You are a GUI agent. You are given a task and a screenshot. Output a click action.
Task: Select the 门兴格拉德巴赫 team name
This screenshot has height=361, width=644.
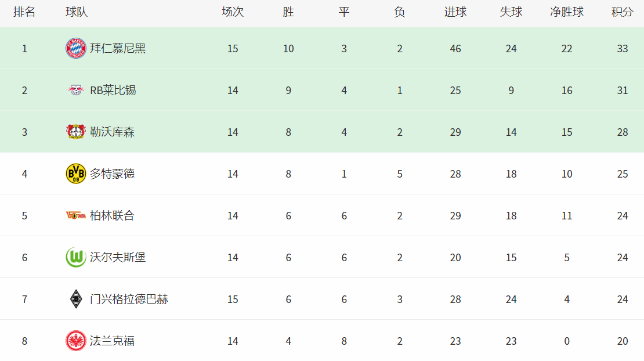click(129, 299)
